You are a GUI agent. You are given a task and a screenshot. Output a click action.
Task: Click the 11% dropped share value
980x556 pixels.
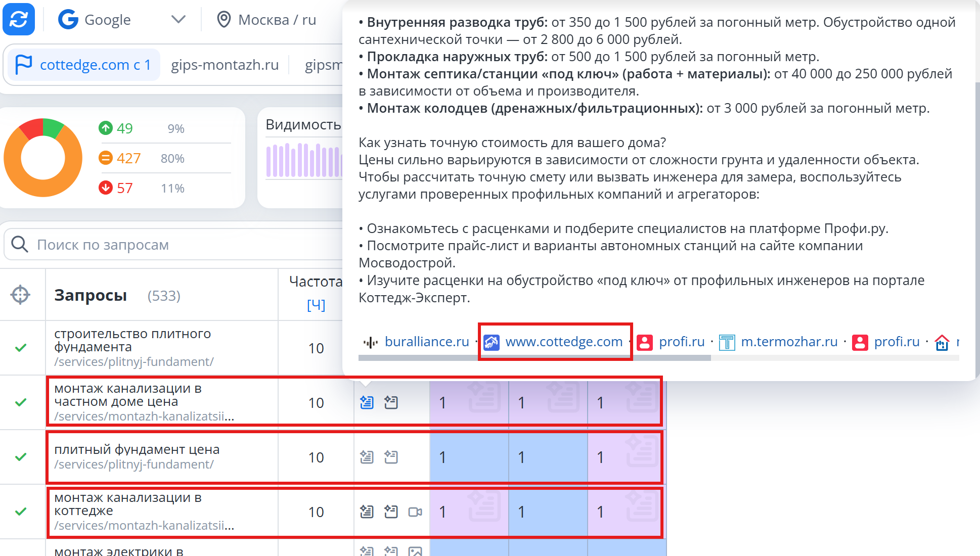point(172,188)
